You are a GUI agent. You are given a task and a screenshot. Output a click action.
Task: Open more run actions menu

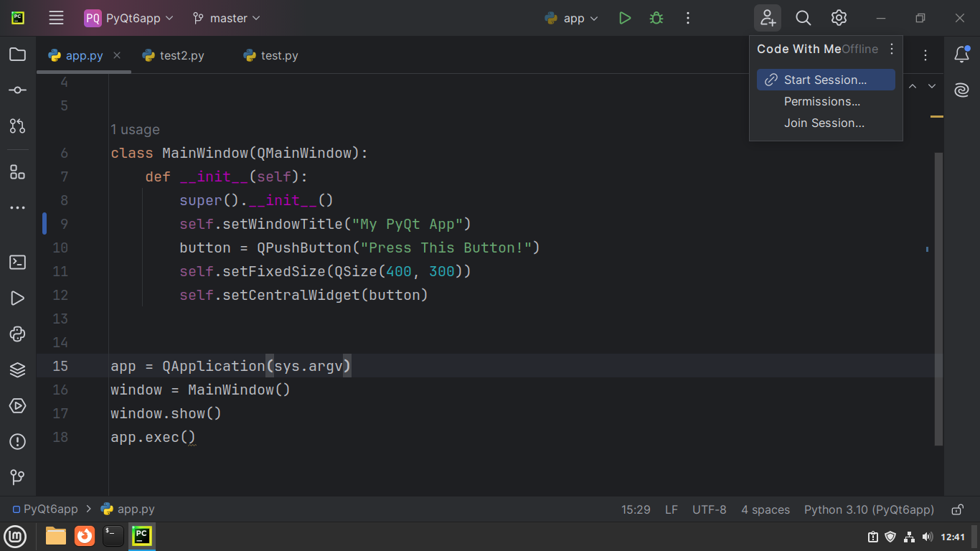(688, 18)
